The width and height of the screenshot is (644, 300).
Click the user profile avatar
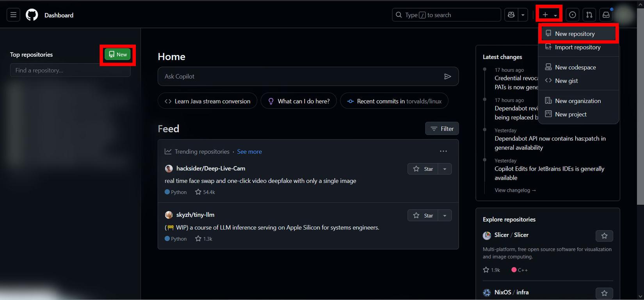[x=624, y=15]
